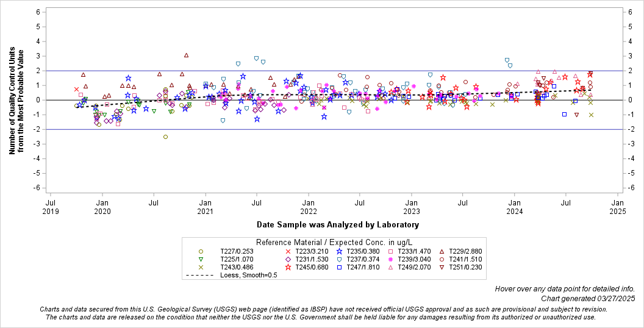Click the T249/2.070 pink triangle legend marker

(x=390, y=267)
